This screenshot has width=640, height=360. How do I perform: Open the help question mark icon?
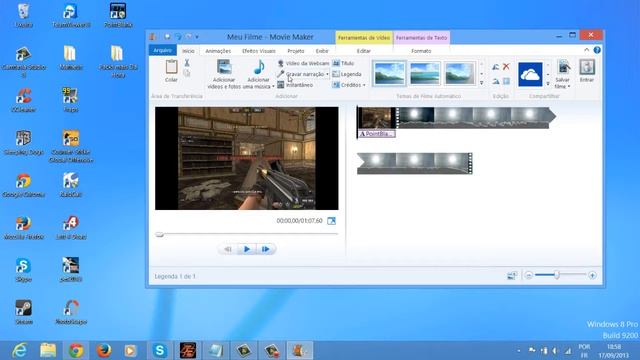tap(597, 50)
